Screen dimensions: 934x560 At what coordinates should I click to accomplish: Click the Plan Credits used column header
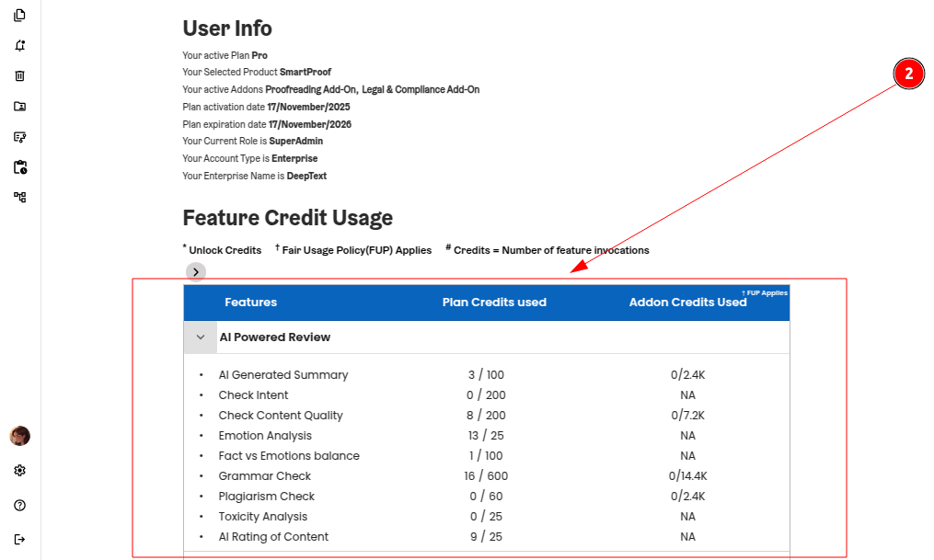[494, 303]
